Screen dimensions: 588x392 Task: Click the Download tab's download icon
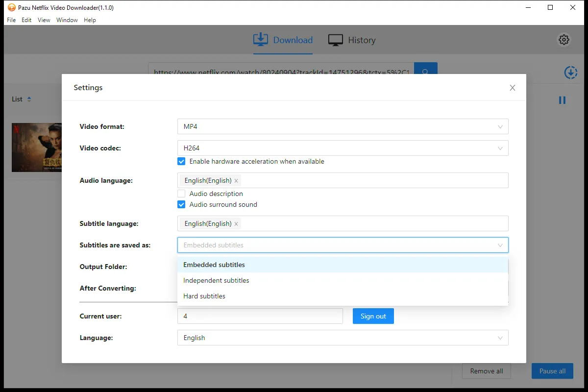(x=261, y=40)
